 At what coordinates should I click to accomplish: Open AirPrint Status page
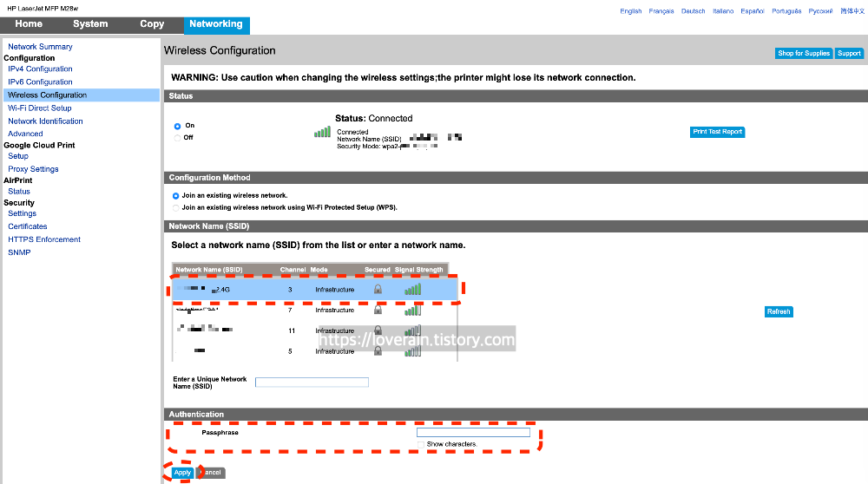click(19, 192)
